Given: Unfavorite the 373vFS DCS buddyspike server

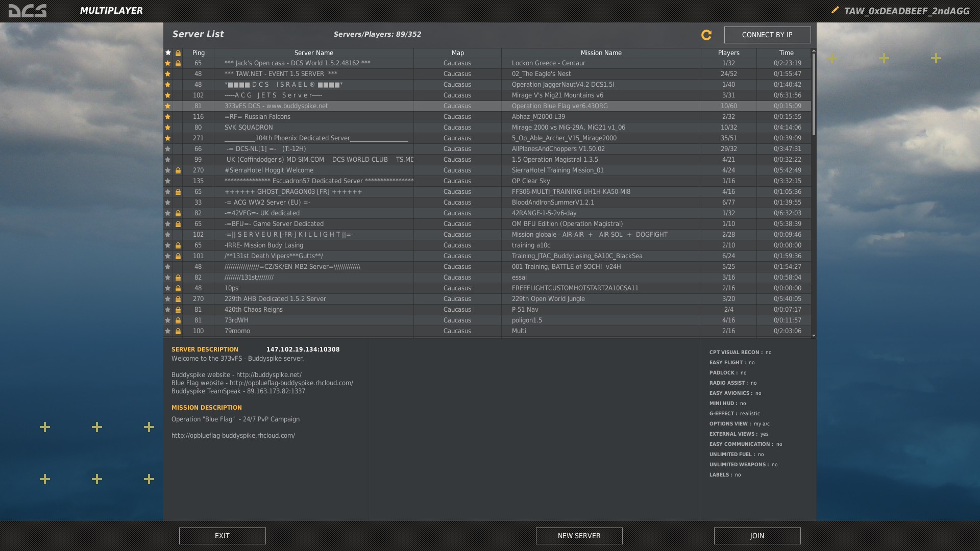Looking at the screenshot, I should coord(167,106).
